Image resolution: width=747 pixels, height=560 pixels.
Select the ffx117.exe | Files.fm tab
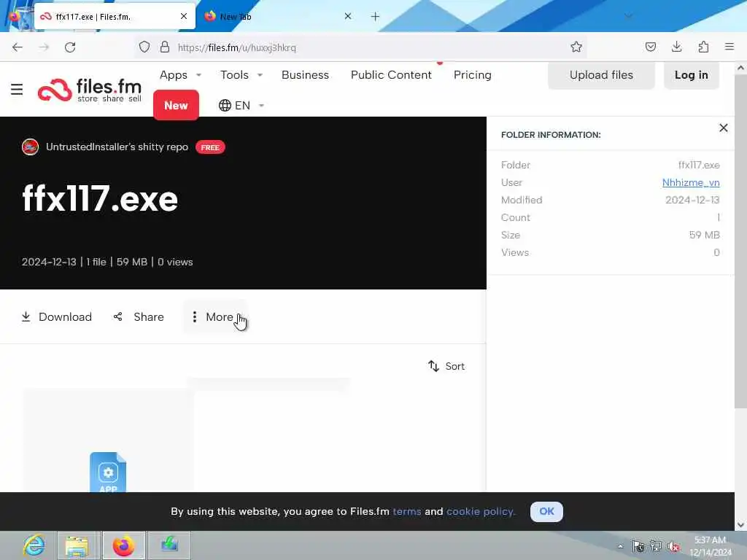click(x=115, y=17)
